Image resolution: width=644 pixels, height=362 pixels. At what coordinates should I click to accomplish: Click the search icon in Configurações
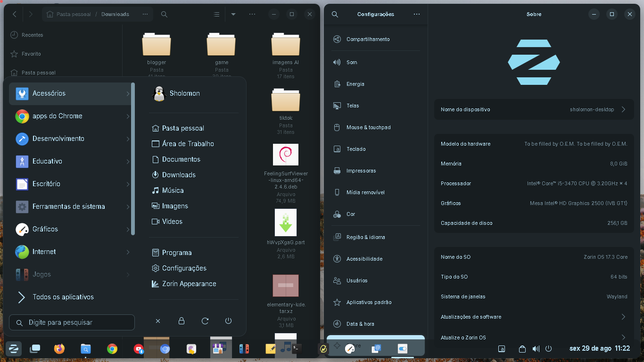(x=335, y=14)
